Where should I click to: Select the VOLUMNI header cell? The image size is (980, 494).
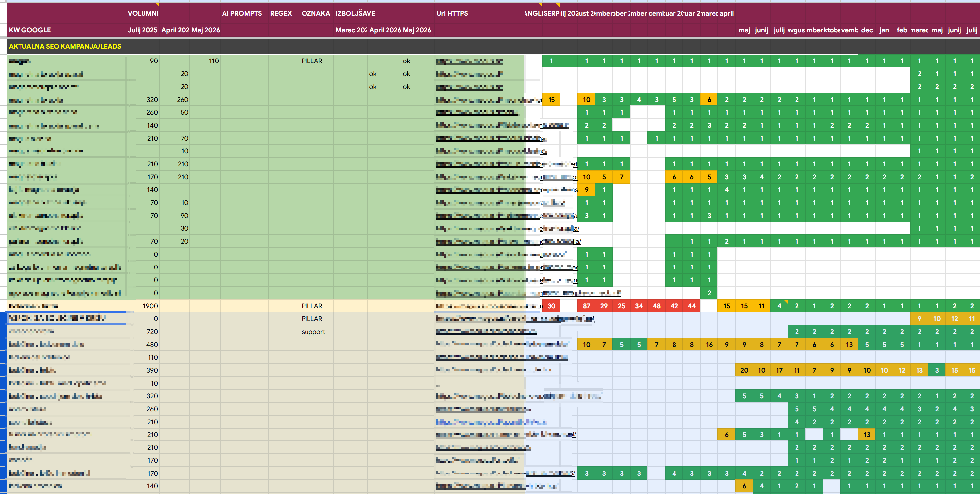(x=143, y=13)
